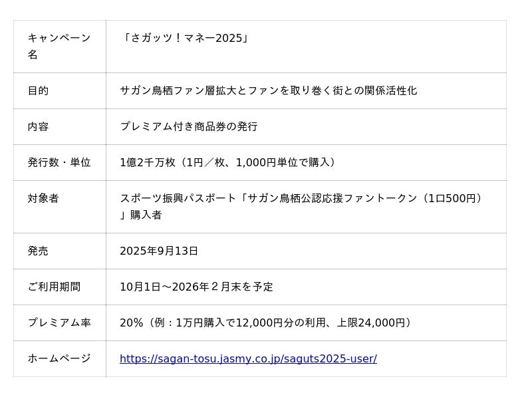The width and height of the screenshot is (532, 397).
Task: Click the 20% premium rate value
Action: tap(132, 323)
